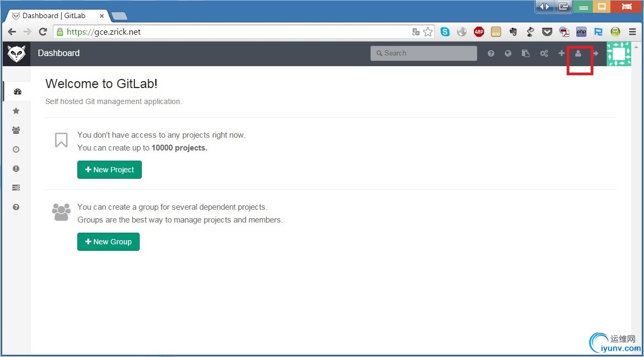The image size is (644, 357).
Task: Click "You can create a group" text
Action: (172, 207)
